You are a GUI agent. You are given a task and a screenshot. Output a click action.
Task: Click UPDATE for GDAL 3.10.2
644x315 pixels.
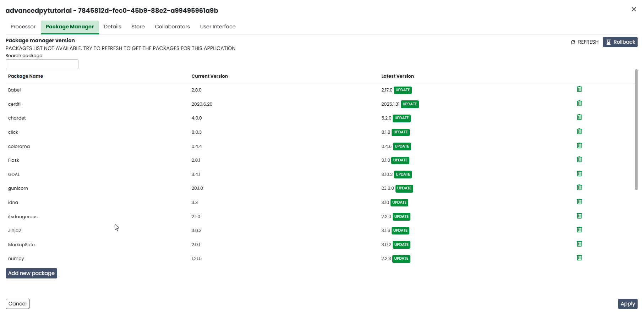point(403,175)
